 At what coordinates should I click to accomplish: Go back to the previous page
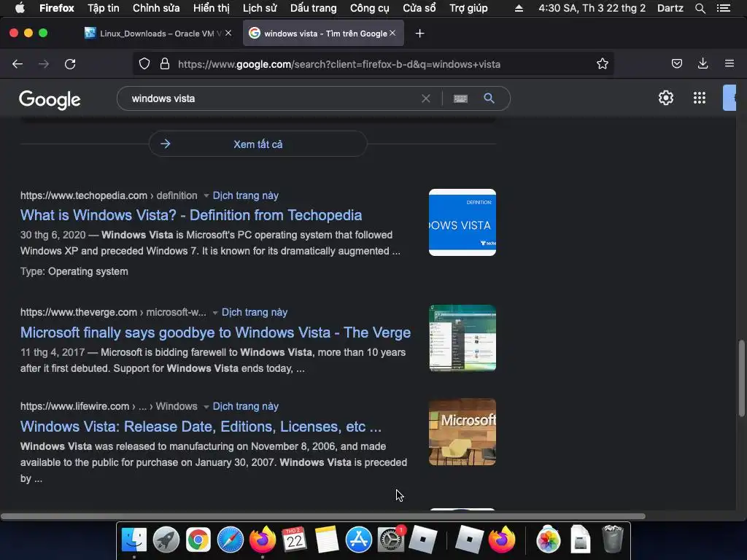[x=18, y=64]
